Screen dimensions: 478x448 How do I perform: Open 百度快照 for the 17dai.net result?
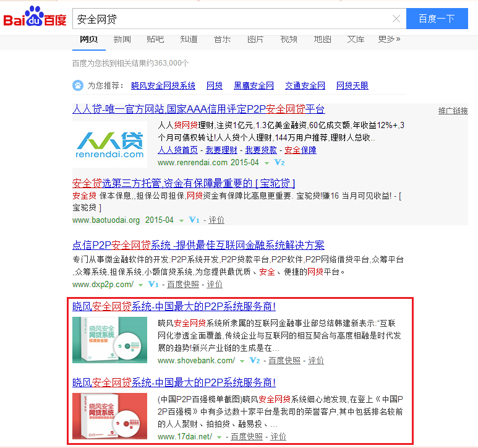tap(247, 437)
